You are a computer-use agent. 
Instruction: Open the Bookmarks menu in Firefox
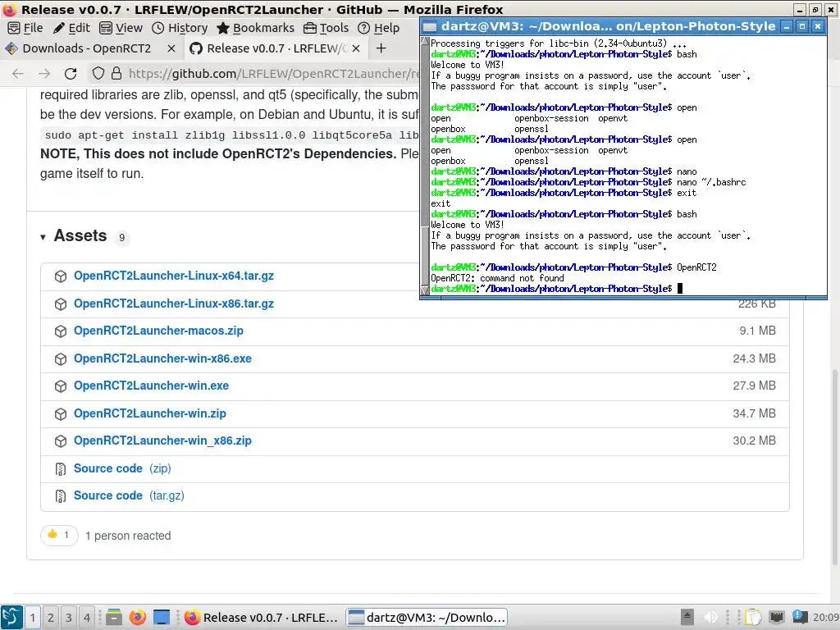tap(256, 28)
